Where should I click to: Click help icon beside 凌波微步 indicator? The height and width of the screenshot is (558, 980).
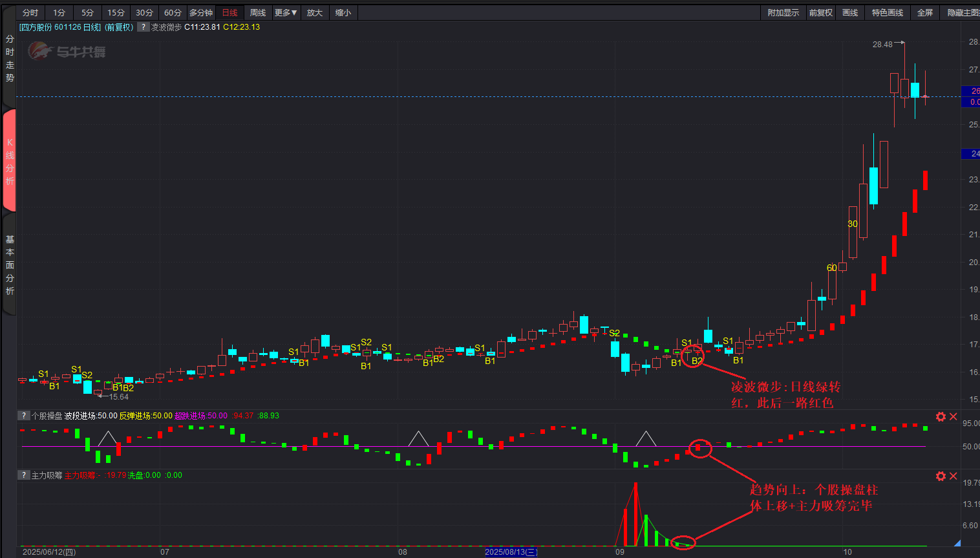click(143, 27)
